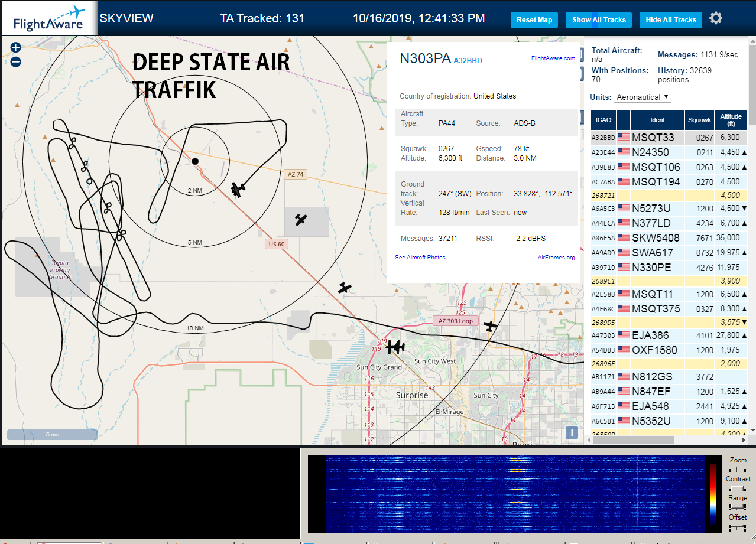Click the Toyota Proving Grounds label
Viewport: 756px width, 544px height.
pos(60,270)
